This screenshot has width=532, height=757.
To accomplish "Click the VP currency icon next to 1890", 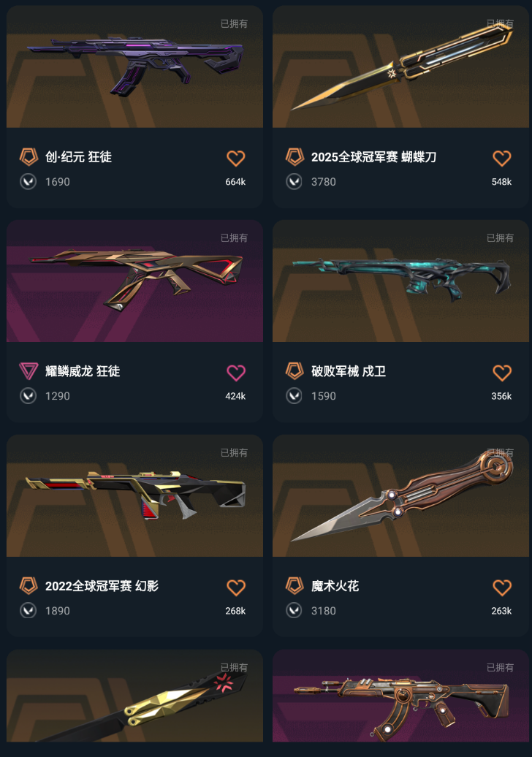I will pos(28,611).
